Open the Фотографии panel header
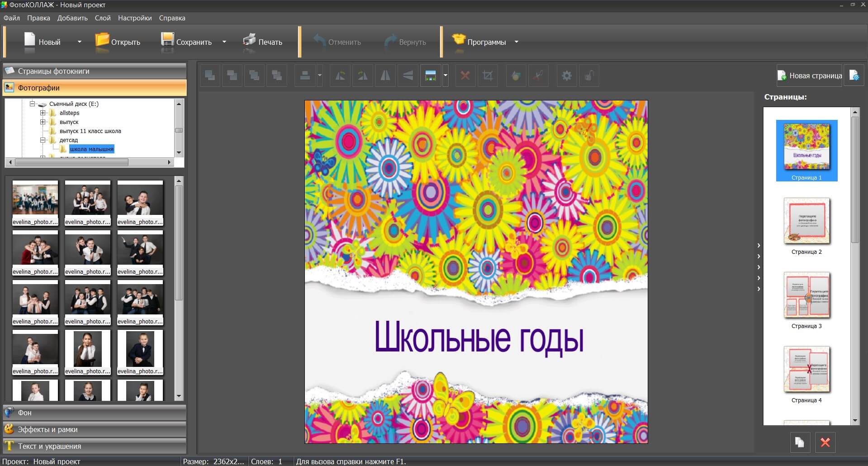Image resolution: width=868 pixels, height=466 pixels. tap(95, 88)
